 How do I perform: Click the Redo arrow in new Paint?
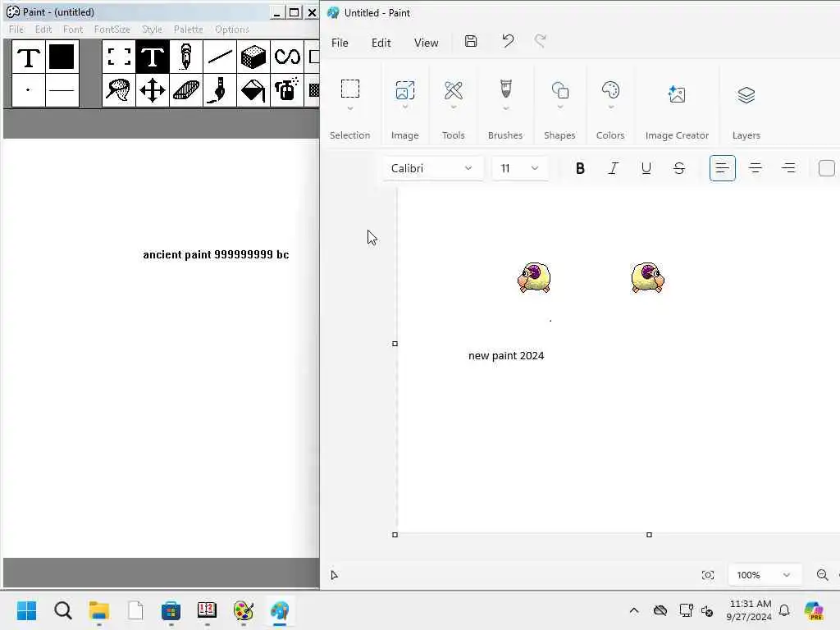[x=540, y=41]
